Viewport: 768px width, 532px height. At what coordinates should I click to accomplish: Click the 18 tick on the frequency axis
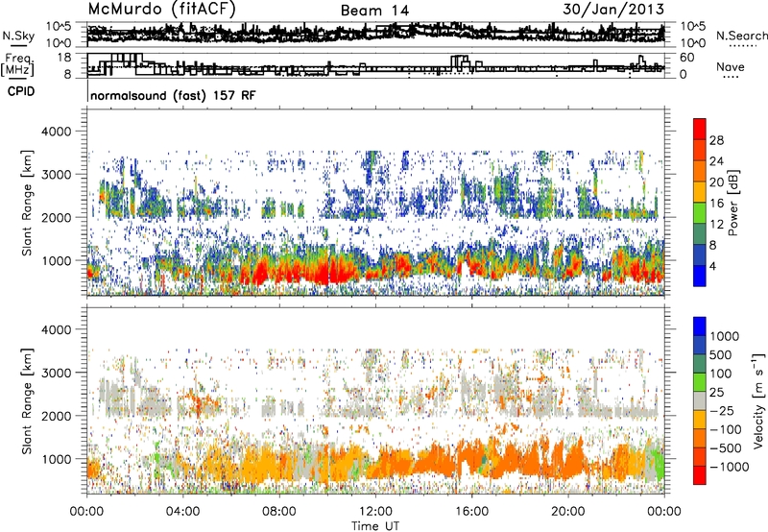tap(64, 58)
